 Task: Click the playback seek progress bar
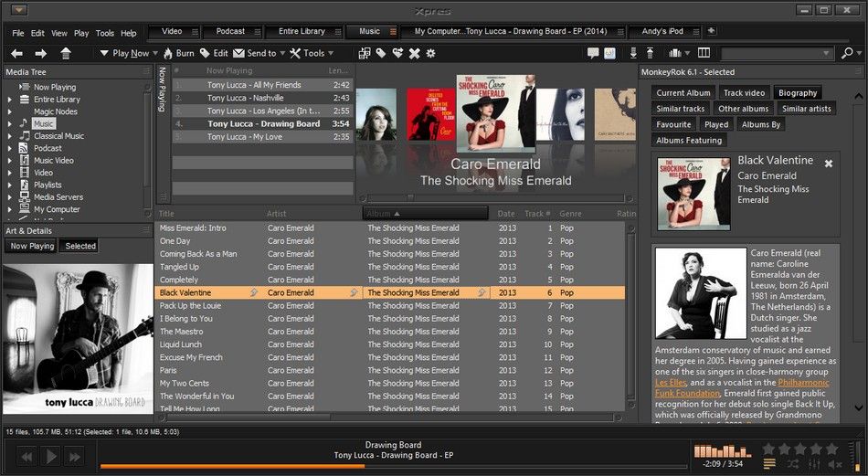point(393,467)
